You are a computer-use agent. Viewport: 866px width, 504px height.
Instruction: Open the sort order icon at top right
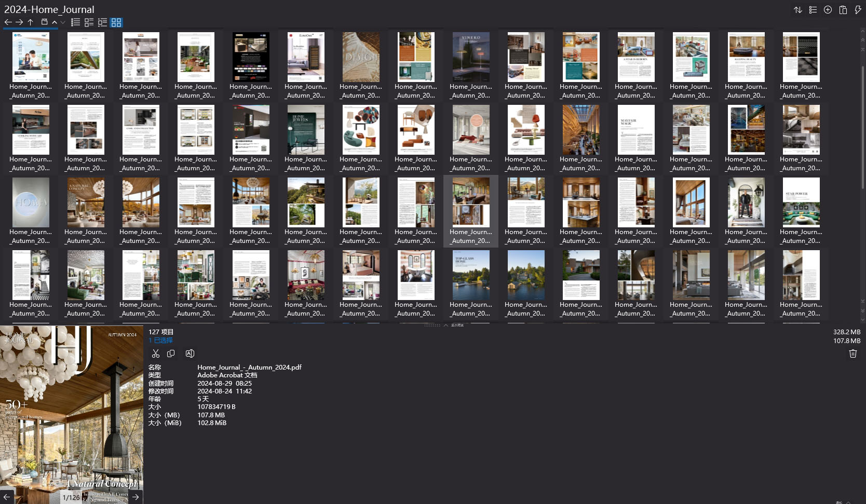(798, 9)
